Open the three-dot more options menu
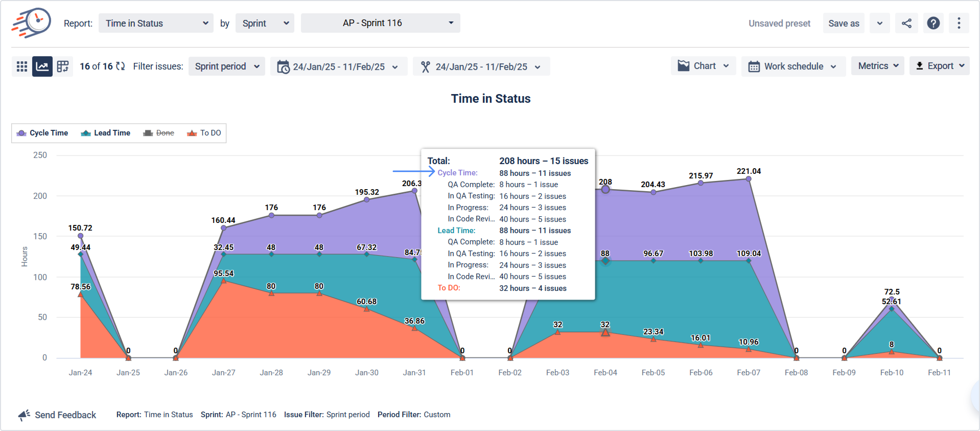Viewport: 980px width, 431px height. click(x=959, y=23)
